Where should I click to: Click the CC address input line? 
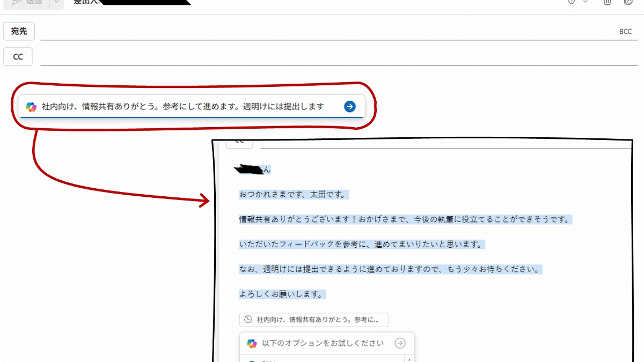339,57
